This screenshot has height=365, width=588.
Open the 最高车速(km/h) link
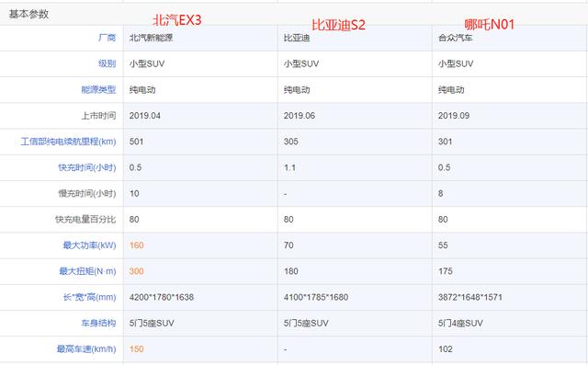pos(86,349)
